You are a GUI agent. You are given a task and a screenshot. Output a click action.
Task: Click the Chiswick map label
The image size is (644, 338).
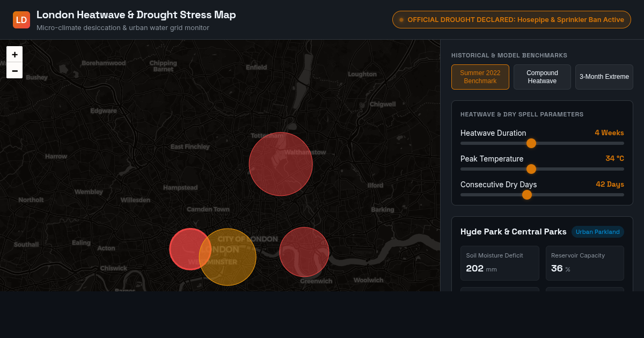coord(114,268)
